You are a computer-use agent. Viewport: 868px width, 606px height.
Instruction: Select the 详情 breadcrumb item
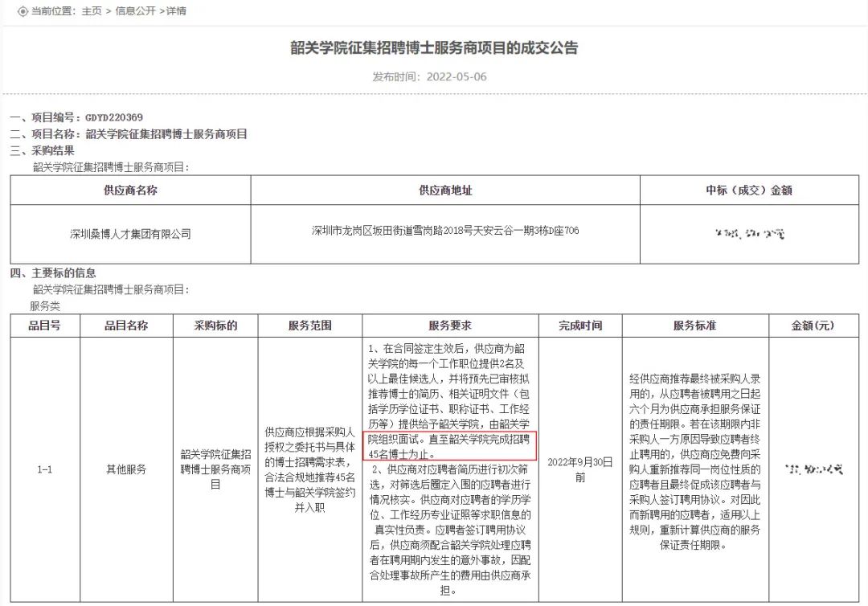tap(176, 11)
